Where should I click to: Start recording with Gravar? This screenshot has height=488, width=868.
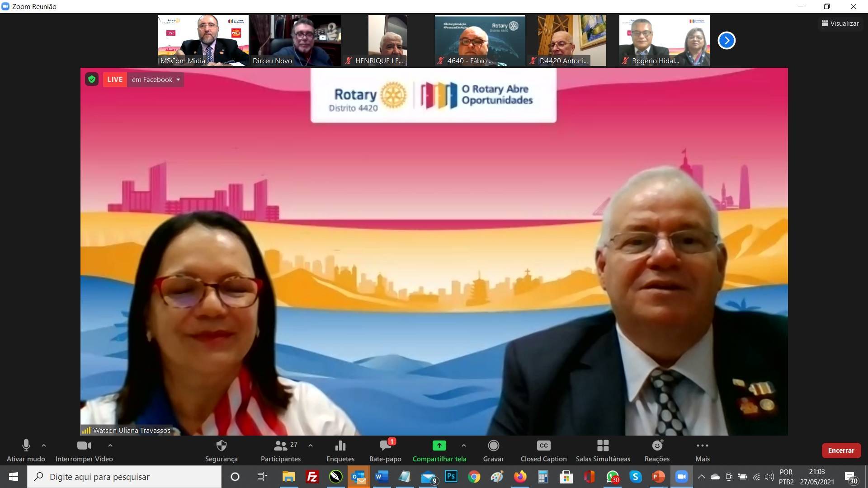click(493, 446)
